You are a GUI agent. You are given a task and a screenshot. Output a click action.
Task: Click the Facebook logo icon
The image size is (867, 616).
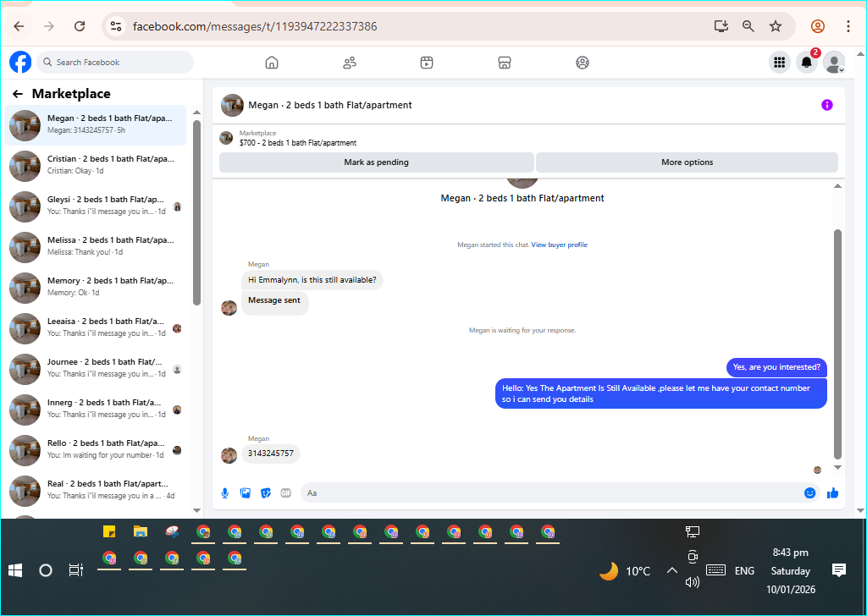20,62
